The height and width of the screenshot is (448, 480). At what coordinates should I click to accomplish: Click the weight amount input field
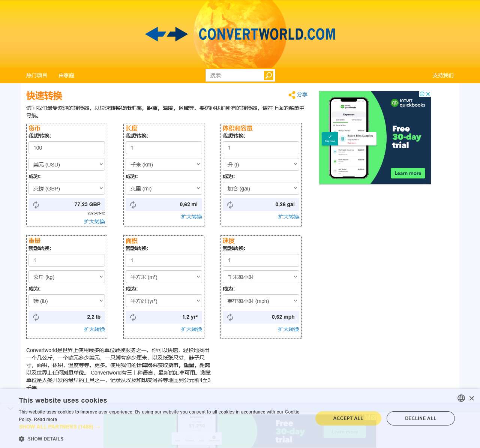[x=67, y=260]
